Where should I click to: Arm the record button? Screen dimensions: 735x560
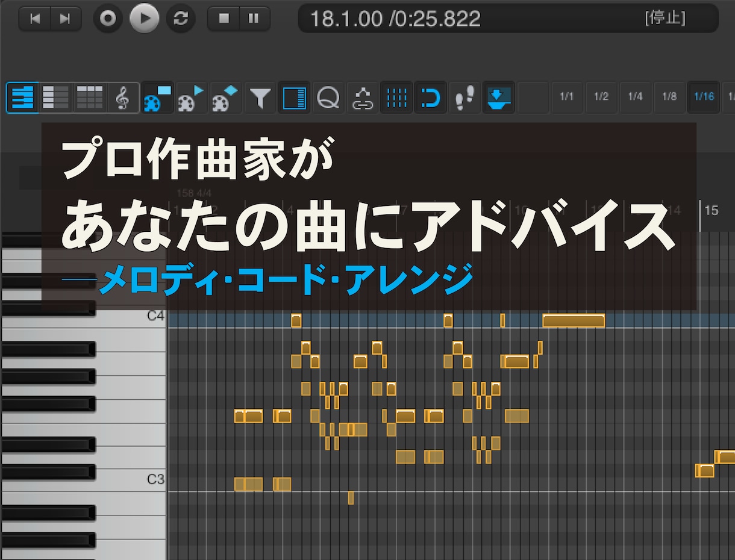108,19
